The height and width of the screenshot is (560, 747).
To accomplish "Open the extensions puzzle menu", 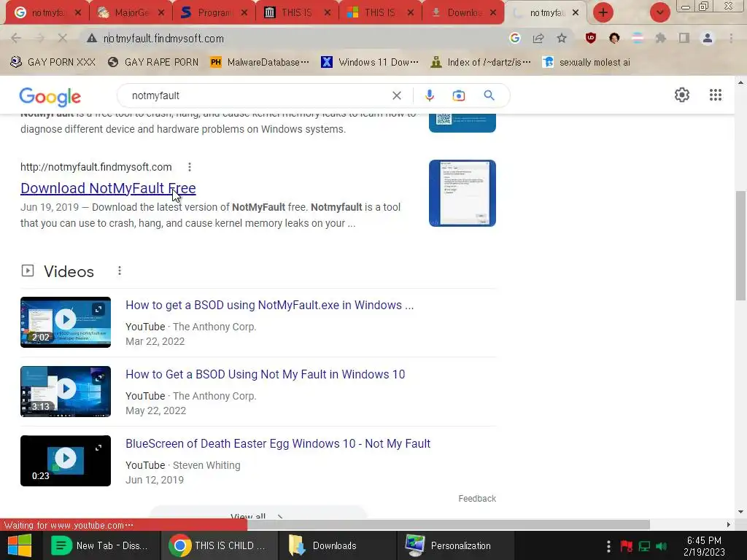I will (660, 38).
